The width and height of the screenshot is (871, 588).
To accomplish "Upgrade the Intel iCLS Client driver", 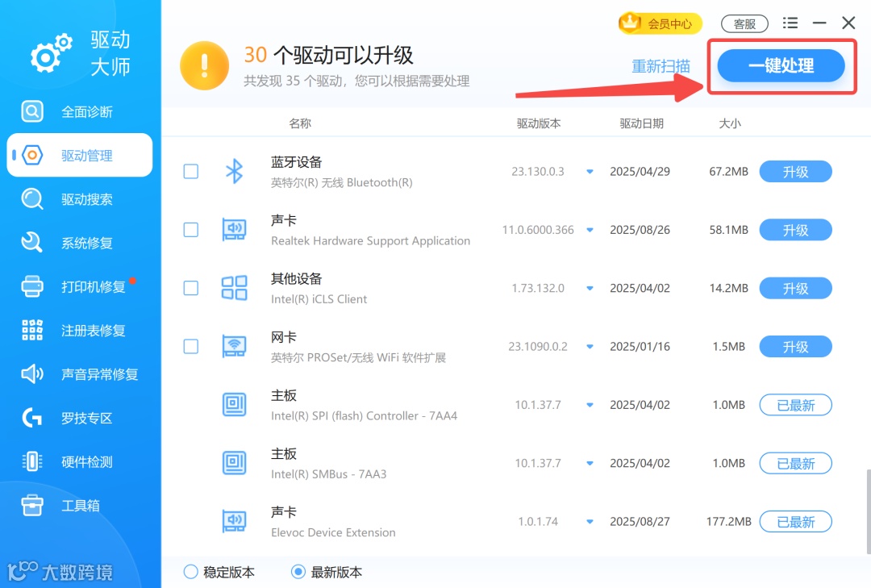I will pos(795,289).
